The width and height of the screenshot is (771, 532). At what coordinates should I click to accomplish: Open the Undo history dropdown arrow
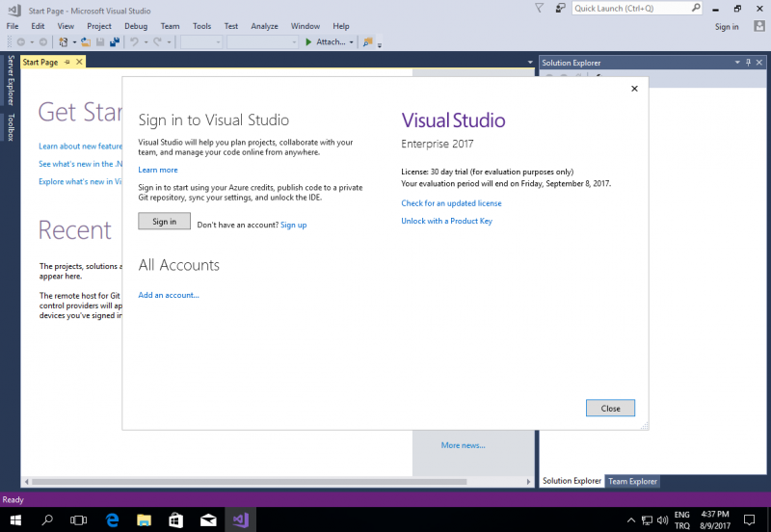(x=146, y=42)
